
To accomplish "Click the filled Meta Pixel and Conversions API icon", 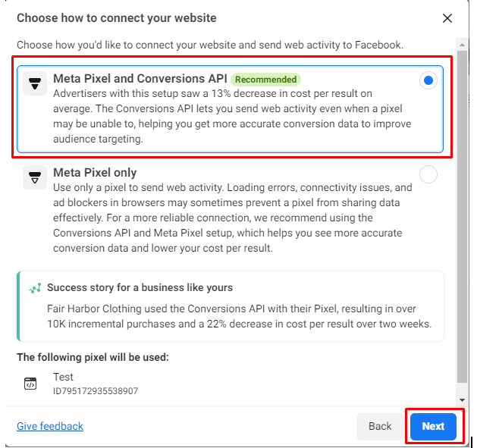I will (35, 83).
